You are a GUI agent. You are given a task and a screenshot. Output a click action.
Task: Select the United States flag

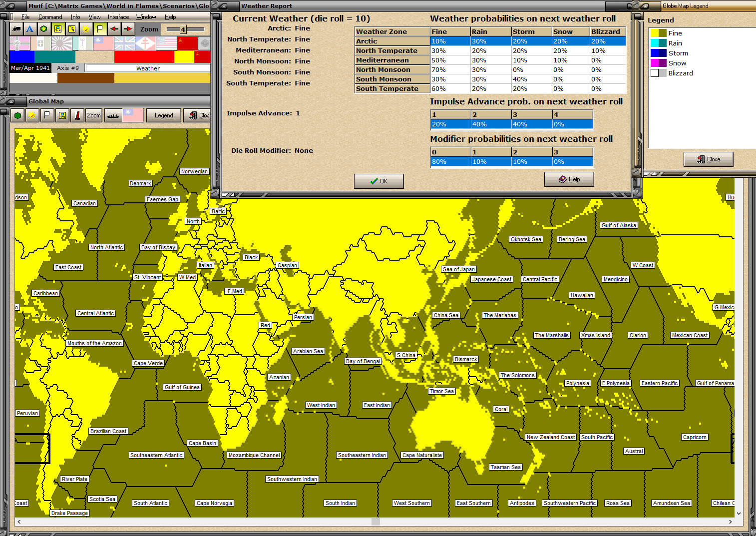point(166,43)
